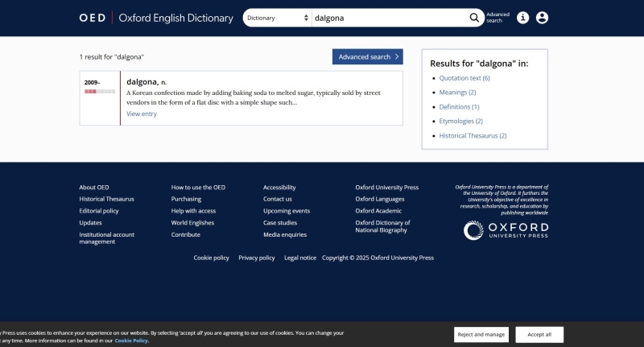Open Definitions (1) results
This screenshot has width=644, height=347.
point(459,107)
